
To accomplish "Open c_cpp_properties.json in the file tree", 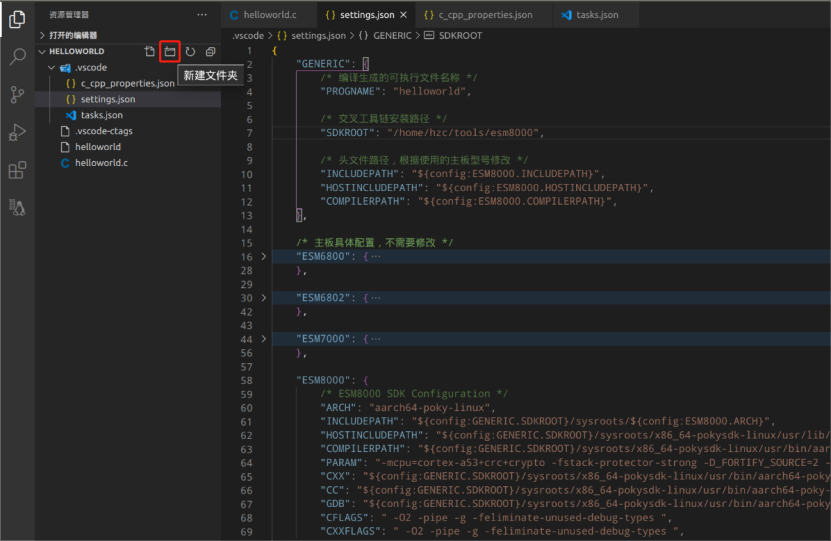I will (x=128, y=83).
